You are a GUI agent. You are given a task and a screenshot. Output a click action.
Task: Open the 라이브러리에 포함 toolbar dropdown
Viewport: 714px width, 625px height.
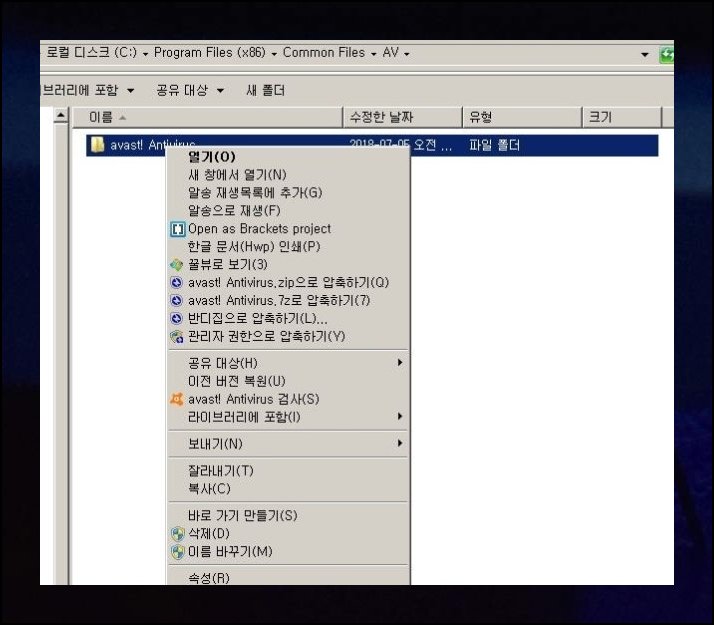coord(131,91)
